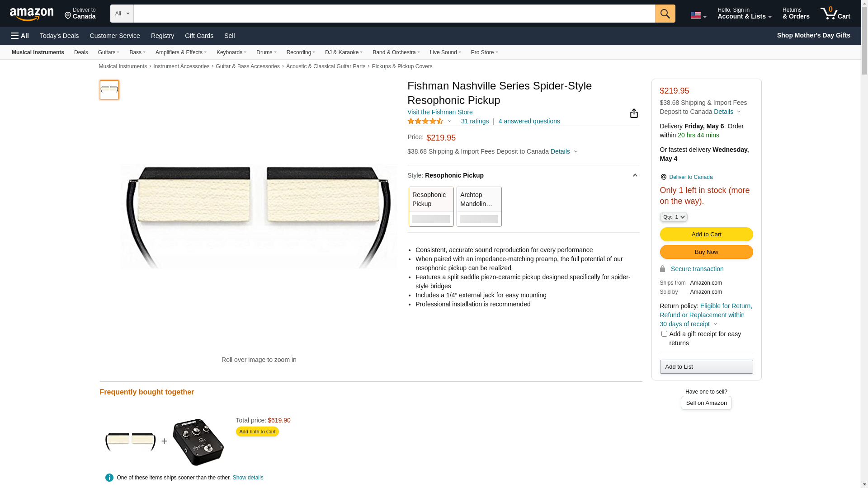Click in the search text field
Screen dimensions: 868x488
click(x=393, y=14)
